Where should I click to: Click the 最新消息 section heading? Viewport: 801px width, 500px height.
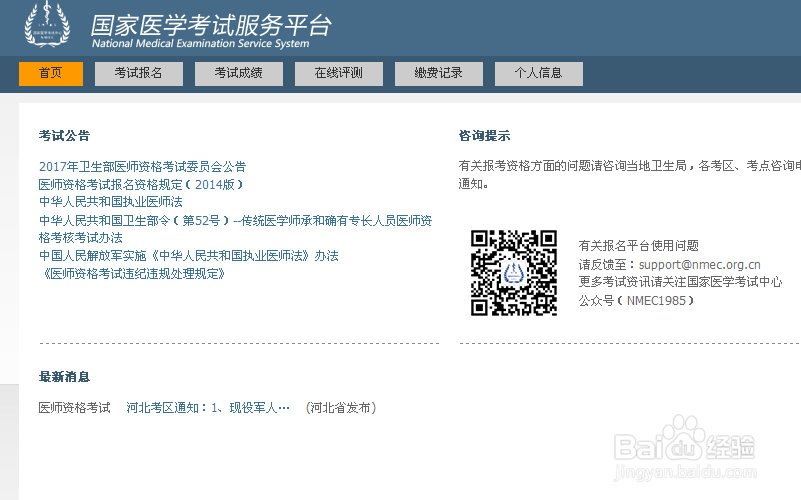64,377
